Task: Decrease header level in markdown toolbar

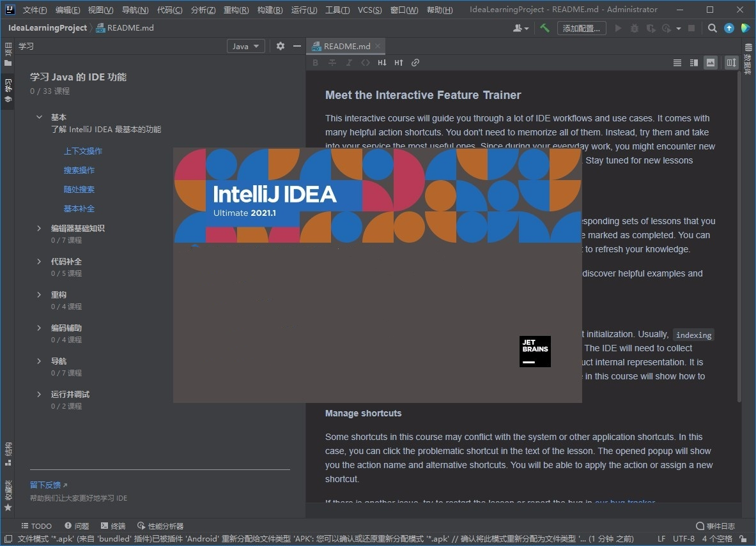Action: tap(382, 63)
